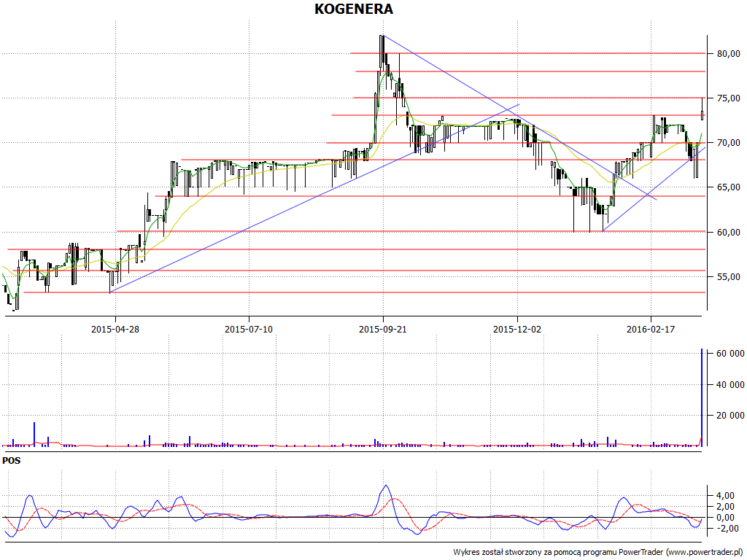This screenshot has width=747, height=560.
Task: Click the 40 000 volume axis label
Action: 730,384
